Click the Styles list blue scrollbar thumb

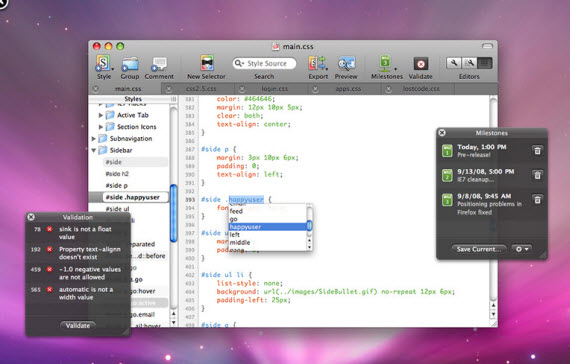174,213
